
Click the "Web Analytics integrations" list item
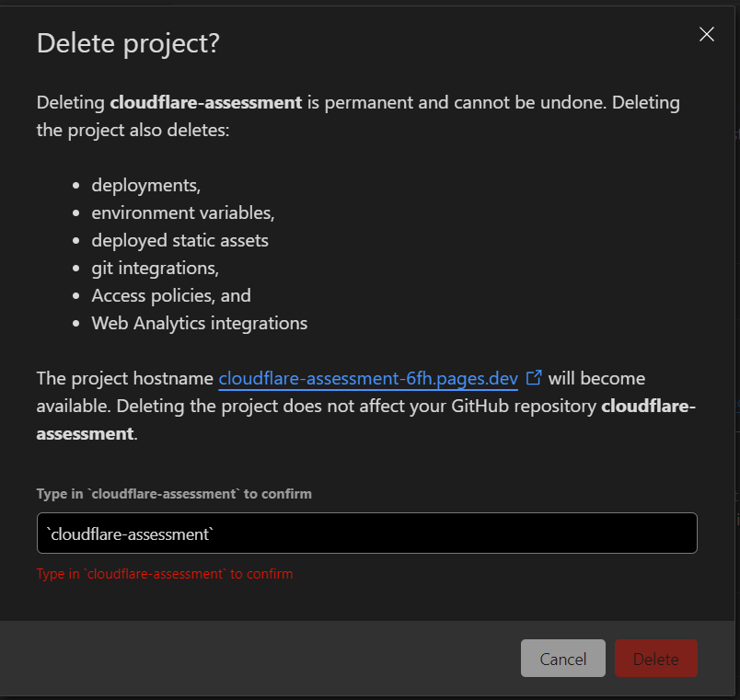click(x=200, y=324)
